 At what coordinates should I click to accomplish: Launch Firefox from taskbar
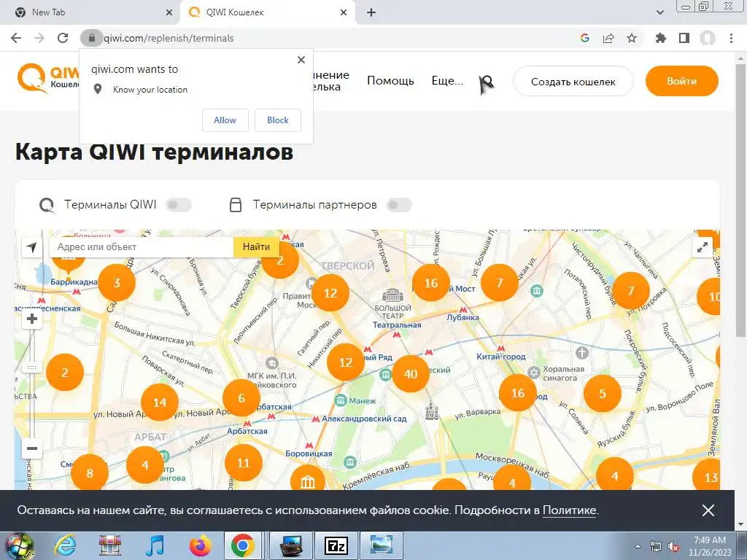(200, 545)
